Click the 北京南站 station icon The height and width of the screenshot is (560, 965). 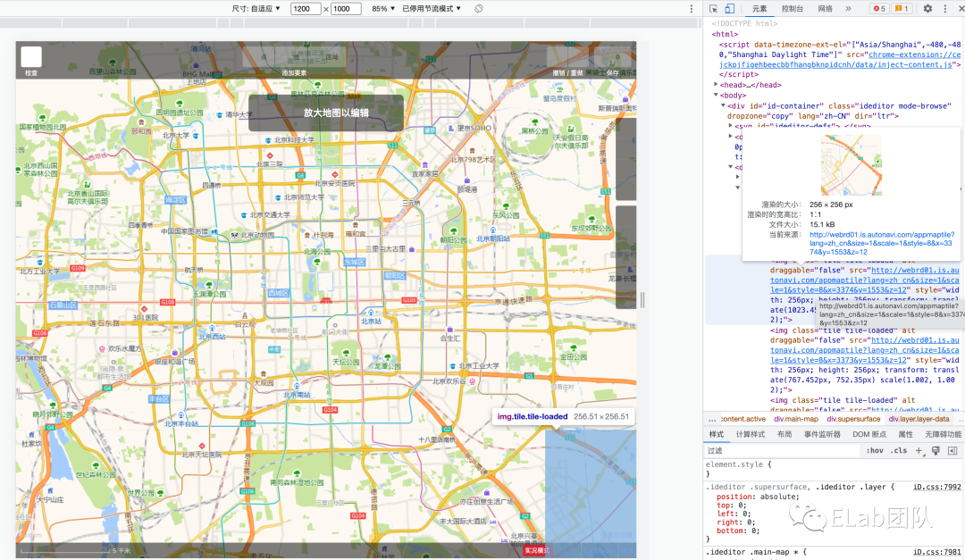click(297, 386)
